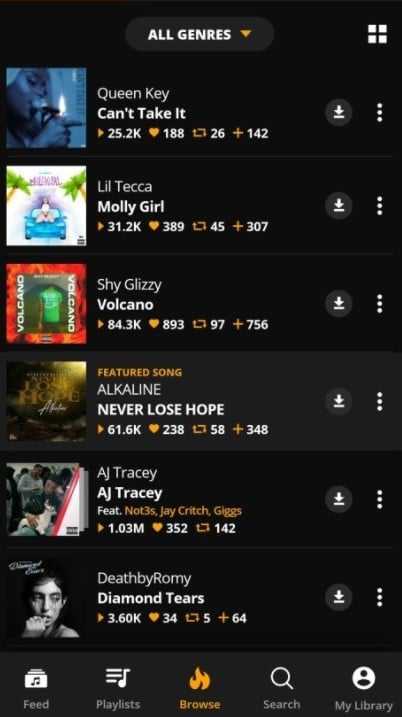Open Volcano album artwork thumbnail
402x717 pixels.
pos(46,304)
